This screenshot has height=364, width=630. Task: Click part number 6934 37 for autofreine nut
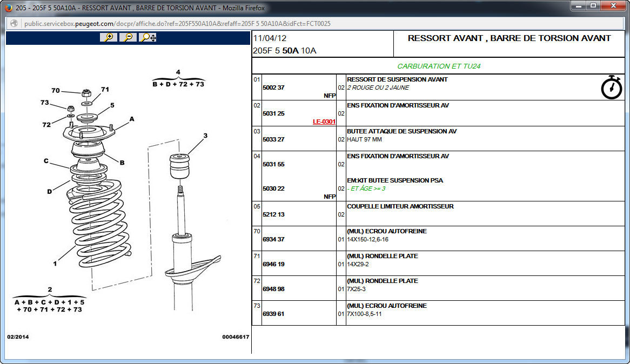pos(273,239)
